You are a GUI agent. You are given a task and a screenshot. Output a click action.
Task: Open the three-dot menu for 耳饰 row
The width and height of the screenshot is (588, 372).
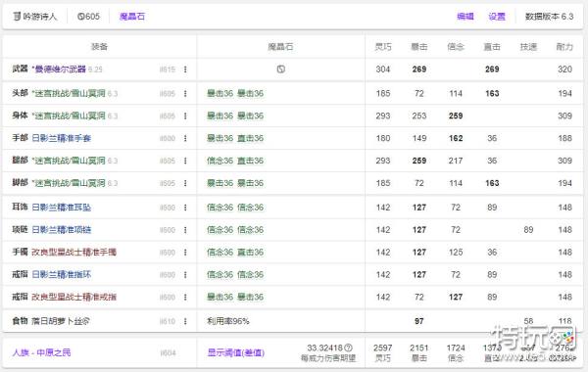[185, 208]
